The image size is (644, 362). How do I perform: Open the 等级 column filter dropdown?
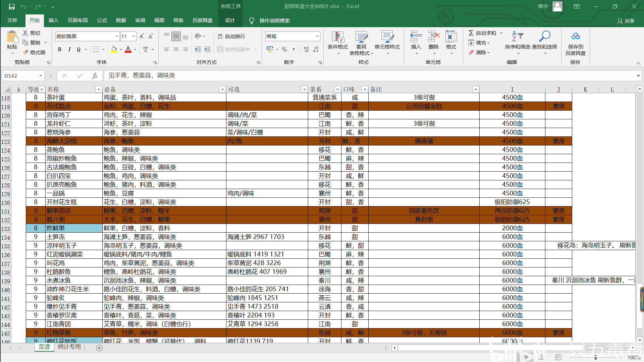coord(42,89)
